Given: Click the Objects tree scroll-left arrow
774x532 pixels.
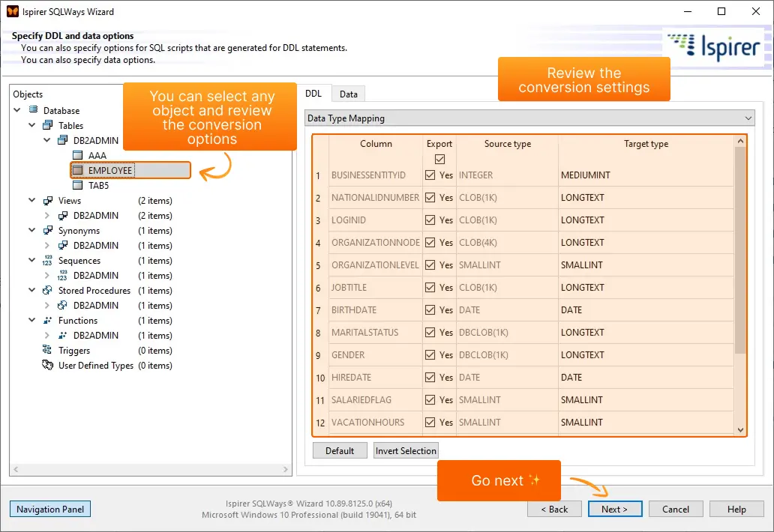Looking at the screenshot, I should 16,469.
